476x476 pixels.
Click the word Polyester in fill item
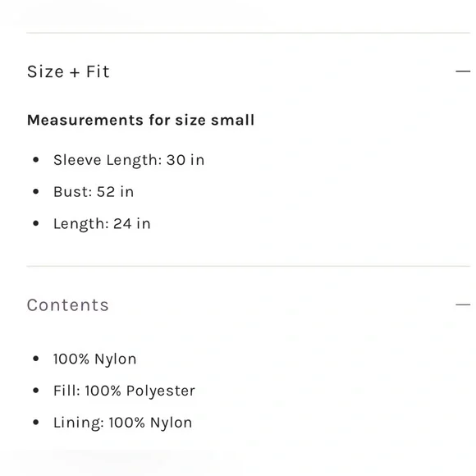[161, 391]
